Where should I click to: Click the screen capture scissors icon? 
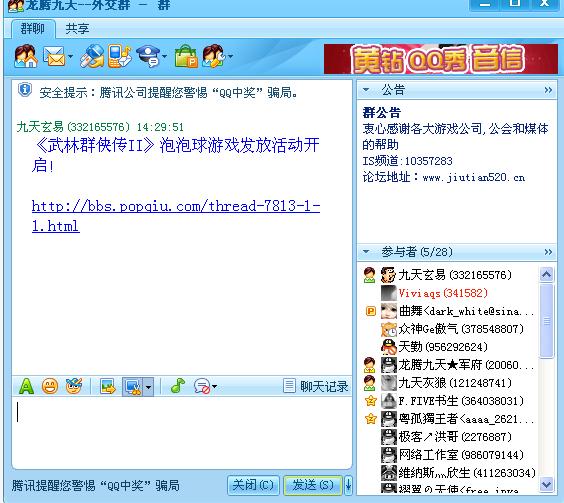pos(132,387)
